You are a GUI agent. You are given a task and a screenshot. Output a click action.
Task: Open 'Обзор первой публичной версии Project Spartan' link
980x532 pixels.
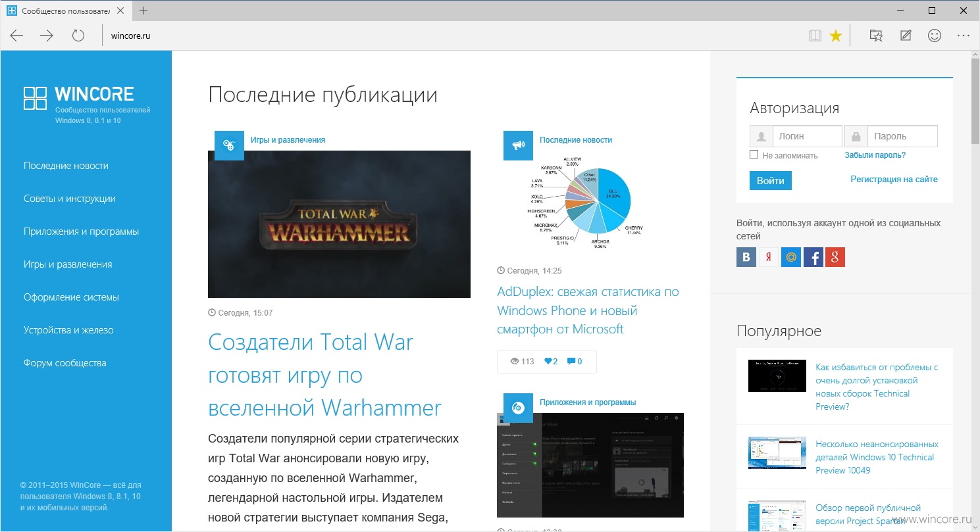[868, 514]
